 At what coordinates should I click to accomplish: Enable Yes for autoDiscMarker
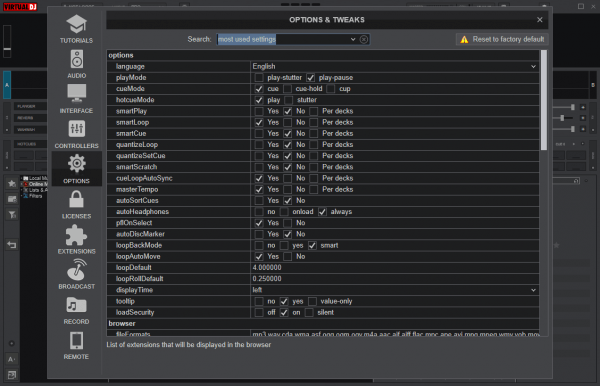click(259, 234)
